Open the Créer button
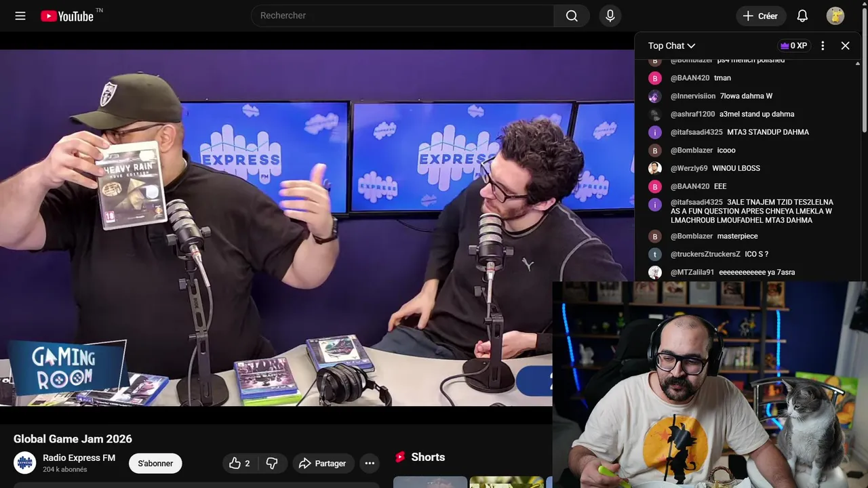 (761, 16)
